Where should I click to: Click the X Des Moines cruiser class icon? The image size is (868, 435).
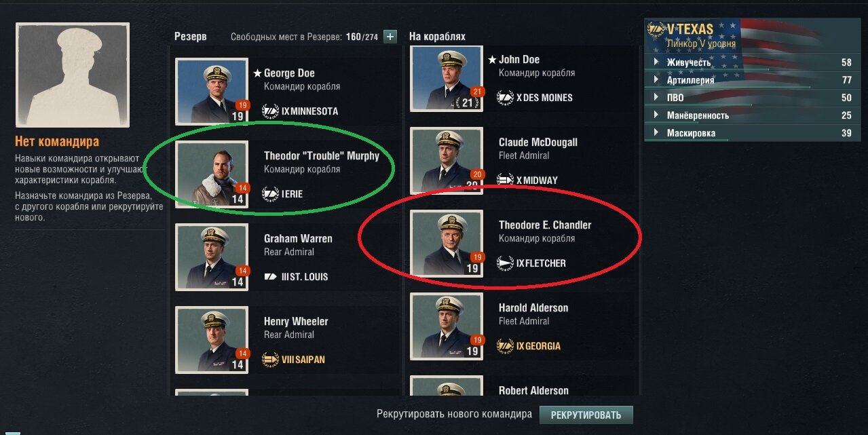tap(505, 98)
